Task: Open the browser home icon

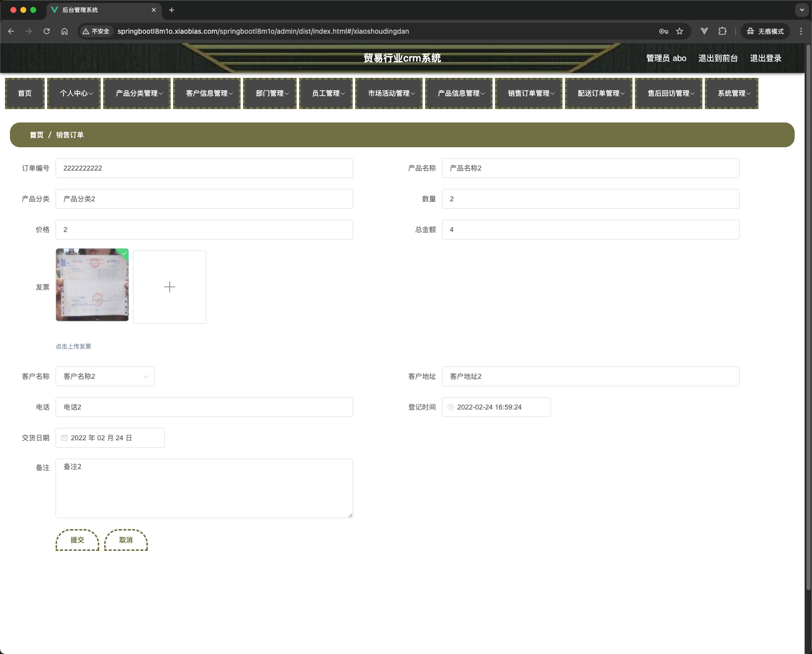Action: tap(64, 31)
